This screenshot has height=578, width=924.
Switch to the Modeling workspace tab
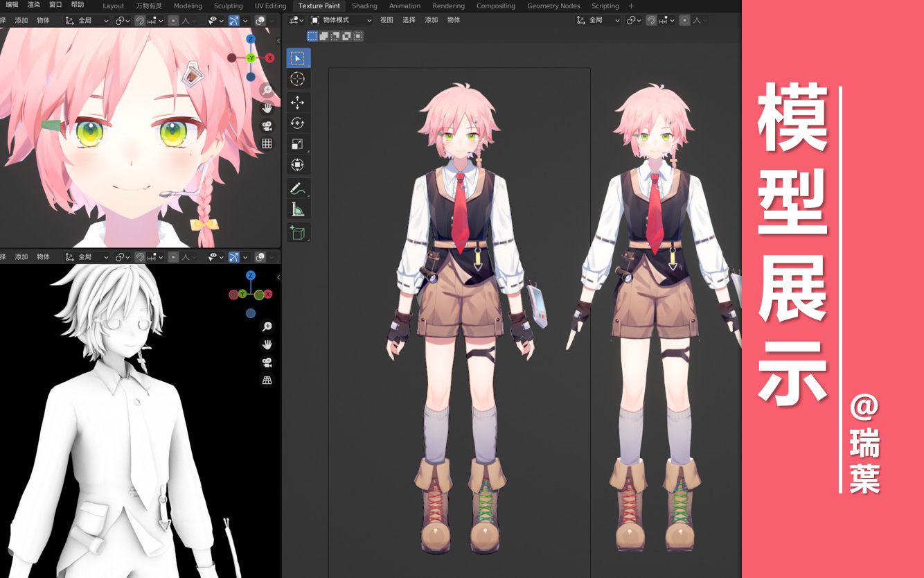click(x=188, y=6)
